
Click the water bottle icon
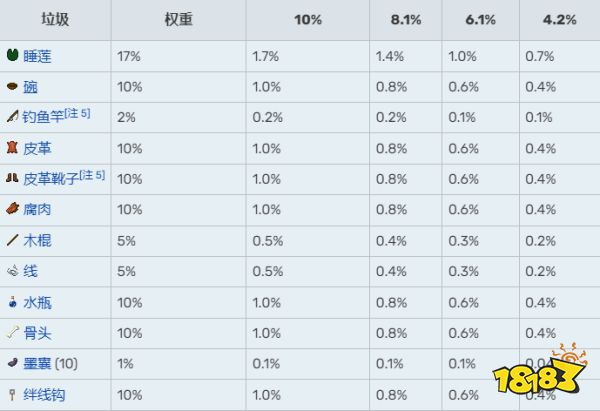13,302
